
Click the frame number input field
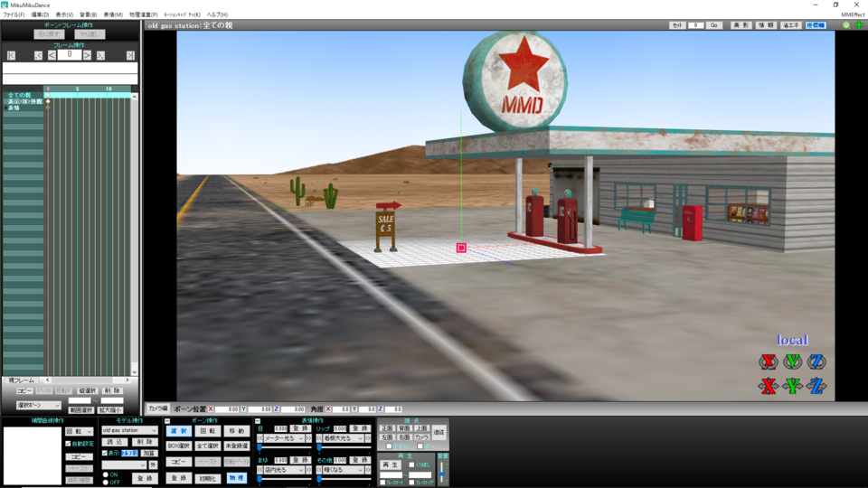(x=70, y=55)
